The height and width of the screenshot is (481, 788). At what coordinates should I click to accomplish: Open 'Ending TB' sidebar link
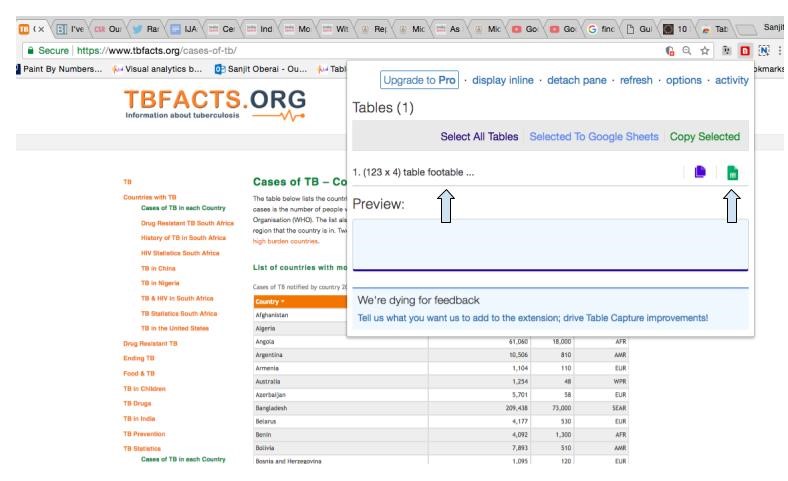pos(139,358)
